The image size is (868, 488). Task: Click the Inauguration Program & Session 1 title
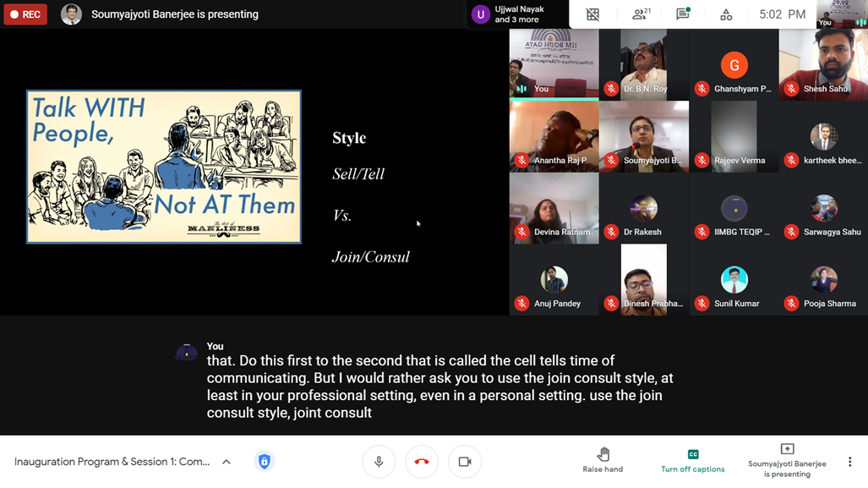[112, 462]
